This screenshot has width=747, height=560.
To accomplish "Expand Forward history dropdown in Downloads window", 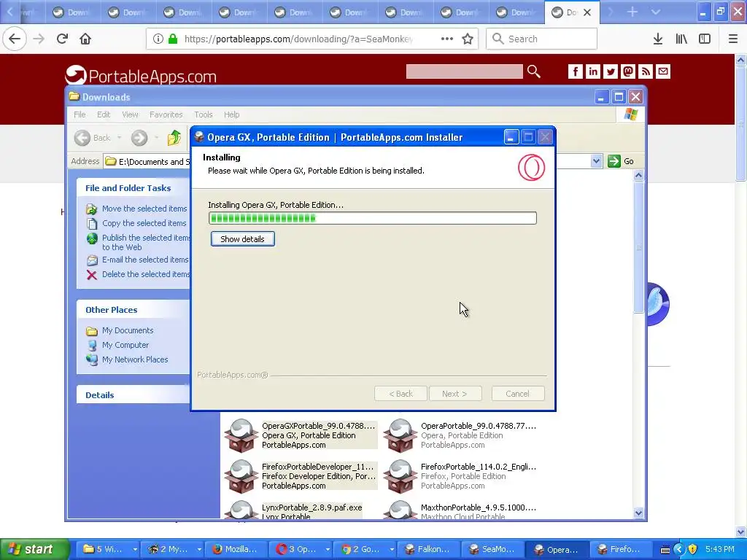I will coord(156,138).
